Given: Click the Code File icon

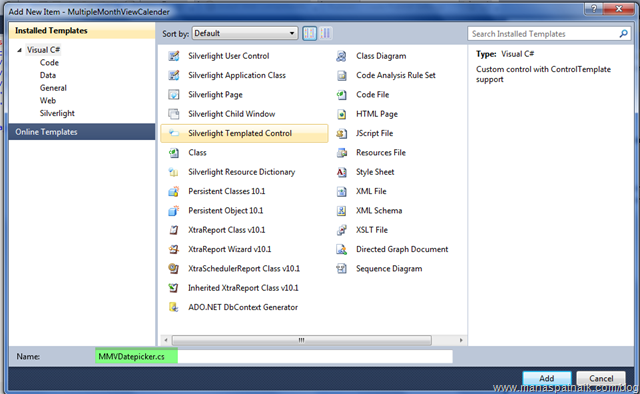Looking at the screenshot, I should tap(342, 95).
